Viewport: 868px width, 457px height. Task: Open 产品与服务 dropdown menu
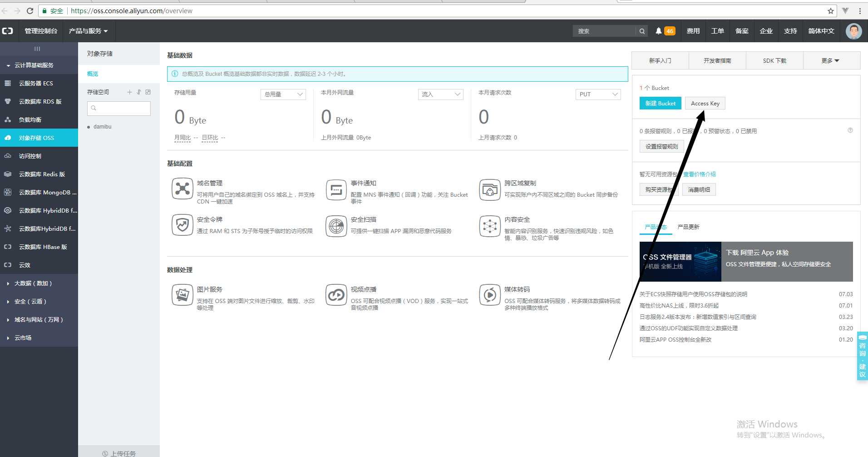tap(88, 31)
